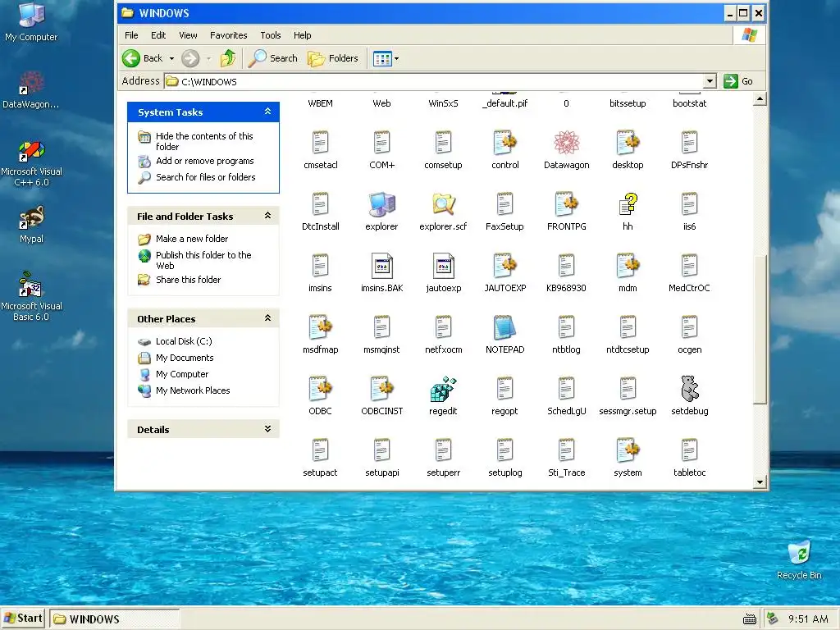Open the regedit registry editor icon

443,389
